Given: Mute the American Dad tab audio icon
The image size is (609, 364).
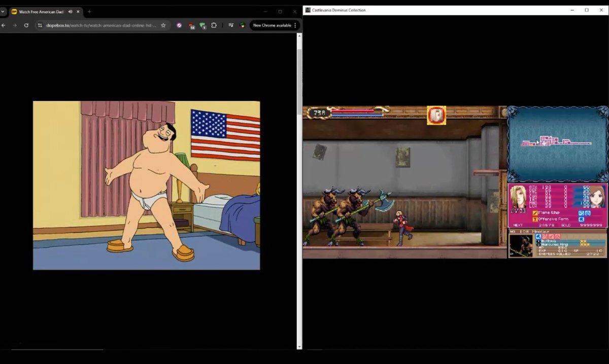Looking at the screenshot, I should click(x=70, y=11).
